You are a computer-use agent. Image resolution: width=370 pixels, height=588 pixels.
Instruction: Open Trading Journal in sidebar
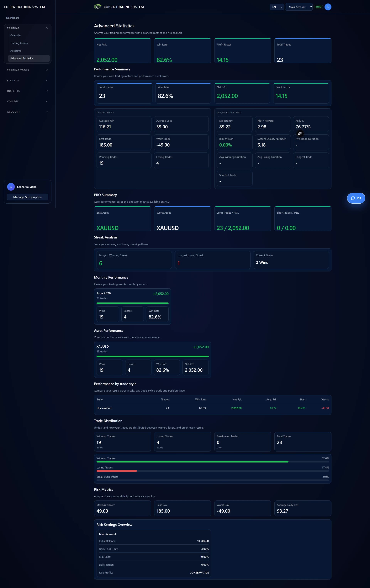pos(29,43)
